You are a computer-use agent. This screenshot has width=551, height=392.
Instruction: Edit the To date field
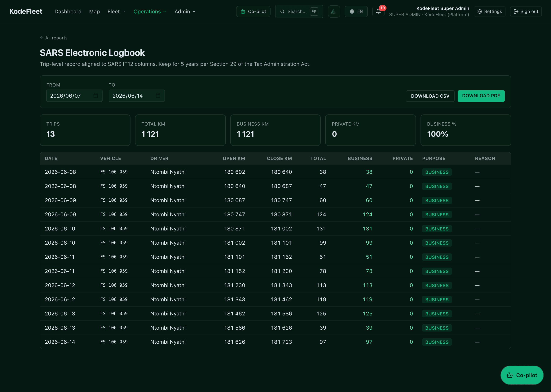pos(137,96)
